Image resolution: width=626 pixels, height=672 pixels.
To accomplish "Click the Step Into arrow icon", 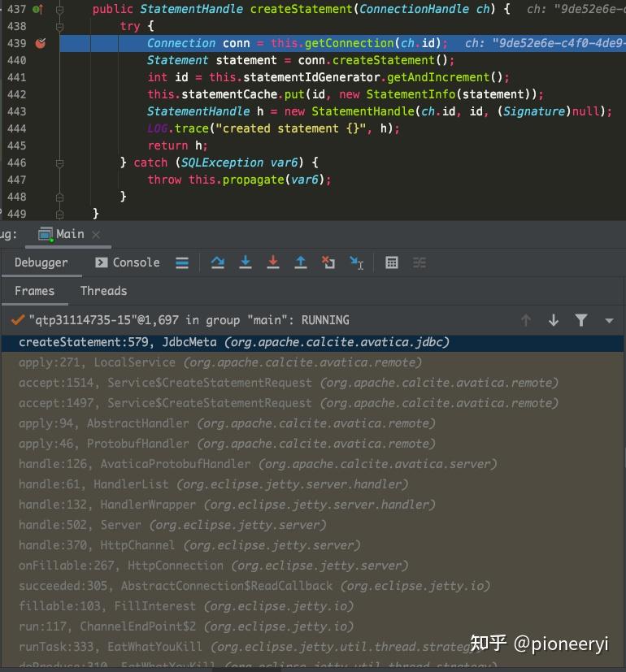I will [x=246, y=262].
